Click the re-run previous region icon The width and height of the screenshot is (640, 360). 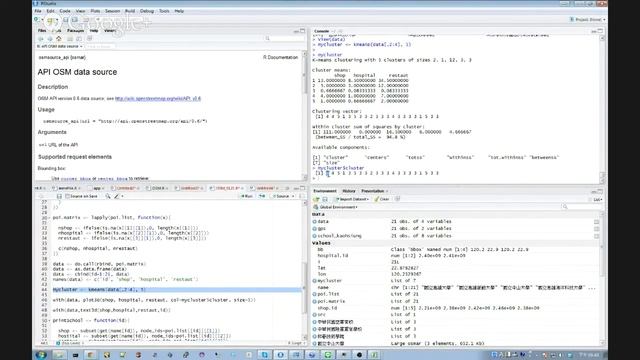pos(262,196)
